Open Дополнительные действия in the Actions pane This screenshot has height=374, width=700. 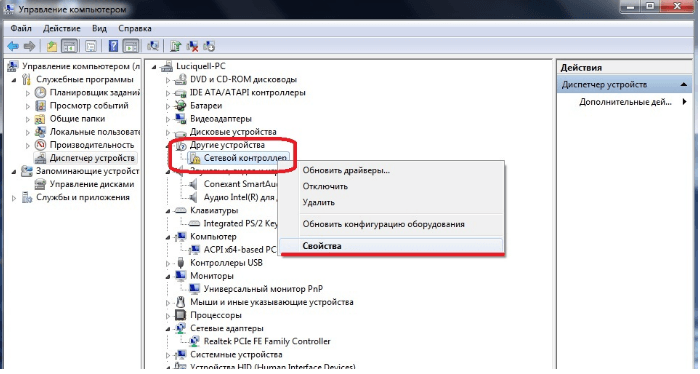(x=625, y=102)
